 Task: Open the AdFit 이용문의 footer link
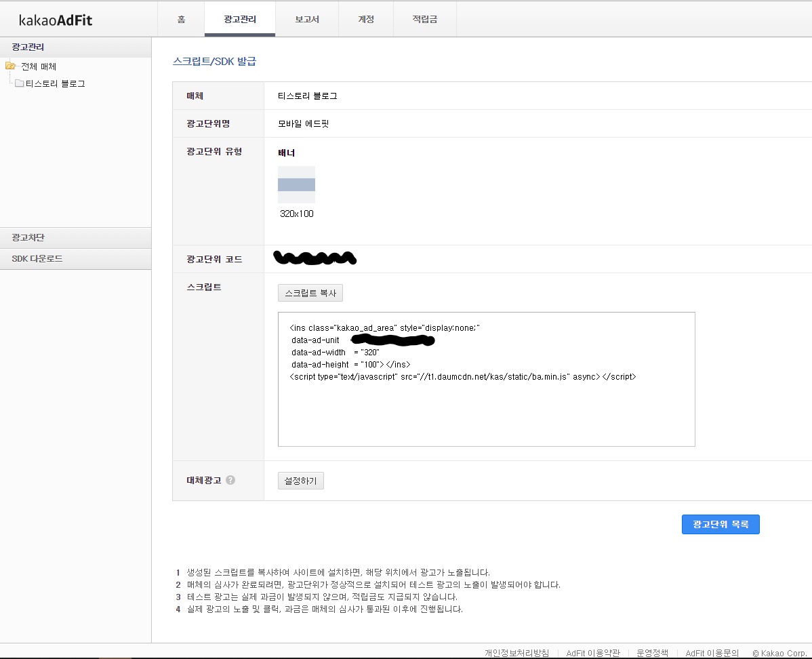point(712,653)
